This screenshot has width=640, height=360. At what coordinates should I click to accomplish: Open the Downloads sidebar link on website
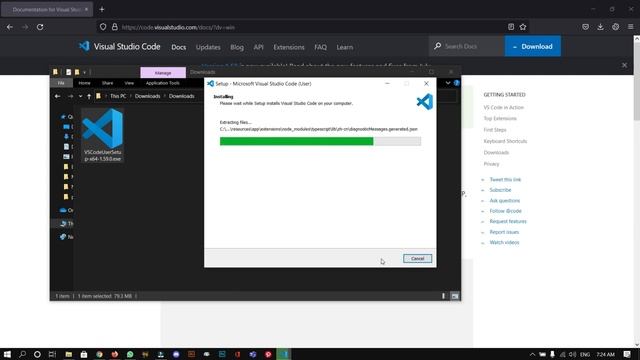coord(496,153)
